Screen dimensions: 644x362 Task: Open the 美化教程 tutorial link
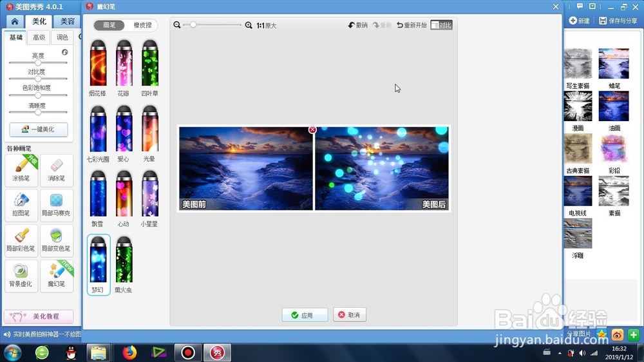[x=39, y=316]
